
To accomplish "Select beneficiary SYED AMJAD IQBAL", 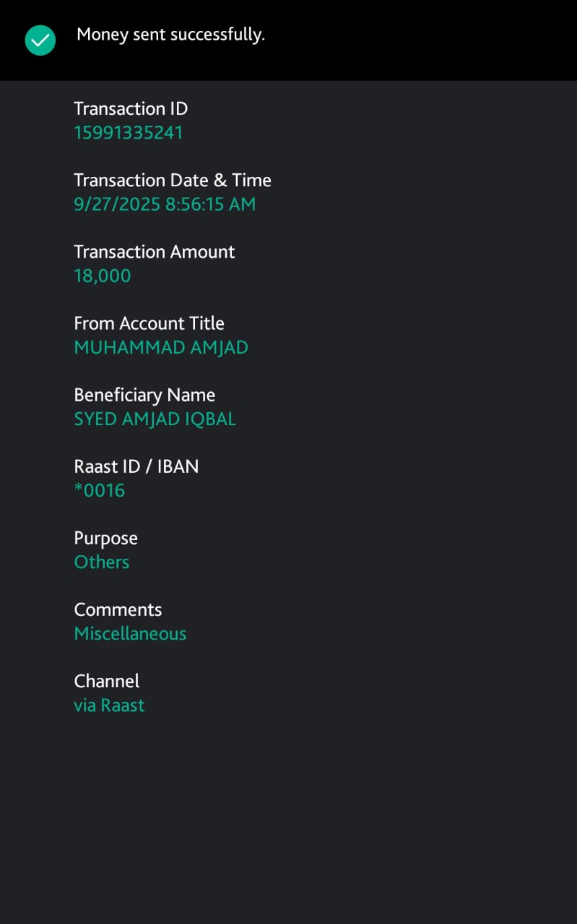I will pyautogui.click(x=155, y=419).
